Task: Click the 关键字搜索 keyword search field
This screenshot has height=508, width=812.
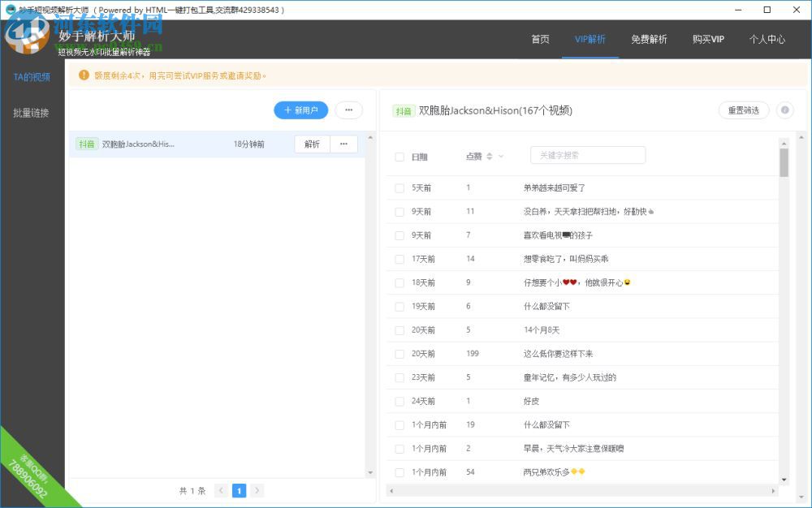Action: pos(587,154)
